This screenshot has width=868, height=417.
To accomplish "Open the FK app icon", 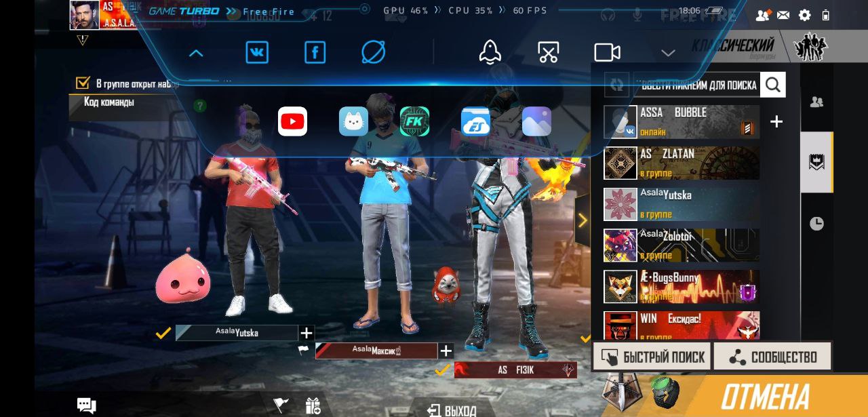I will (414, 121).
